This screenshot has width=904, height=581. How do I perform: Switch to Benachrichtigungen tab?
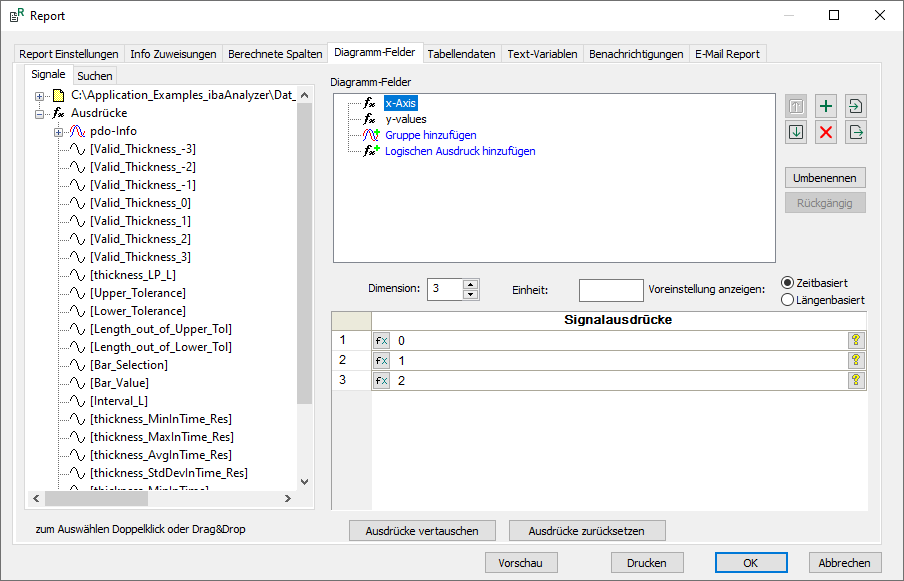click(x=636, y=54)
